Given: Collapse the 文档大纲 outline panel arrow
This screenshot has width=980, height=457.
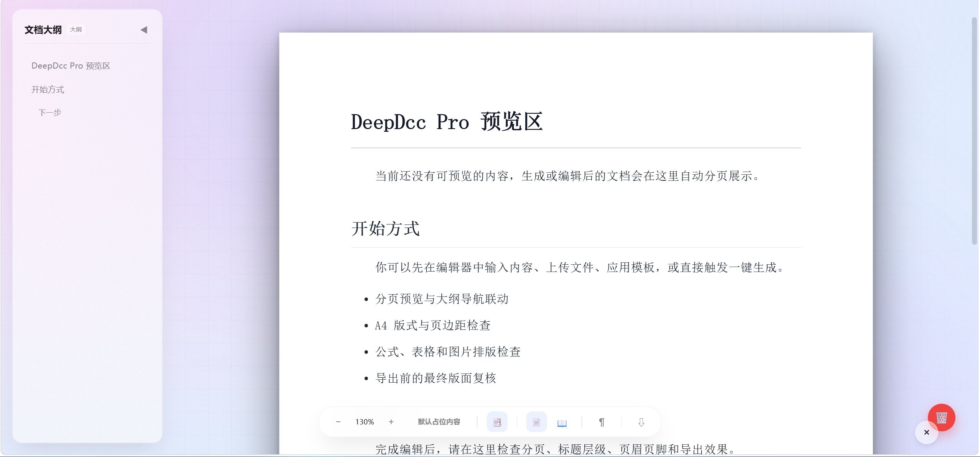Looking at the screenshot, I should coord(144,30).
